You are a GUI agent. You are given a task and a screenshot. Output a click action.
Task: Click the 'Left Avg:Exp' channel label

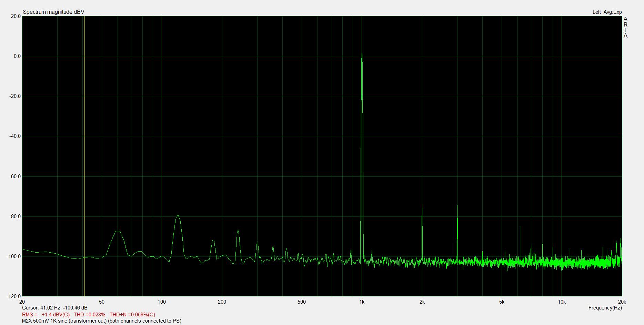[x=607, y=12]
